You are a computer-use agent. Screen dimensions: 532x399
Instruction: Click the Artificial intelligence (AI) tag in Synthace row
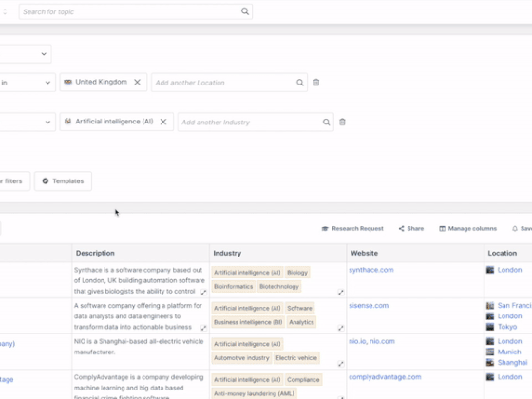(x=247, y=272)
